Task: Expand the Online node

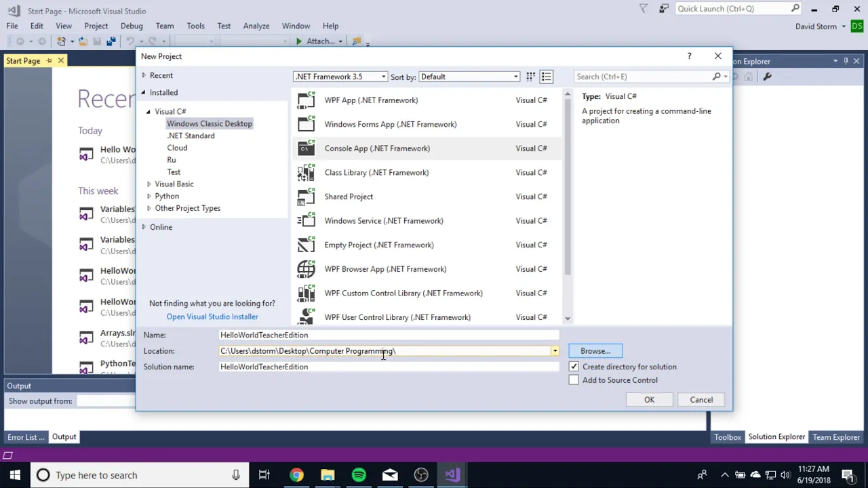Action: click(143, 227)
